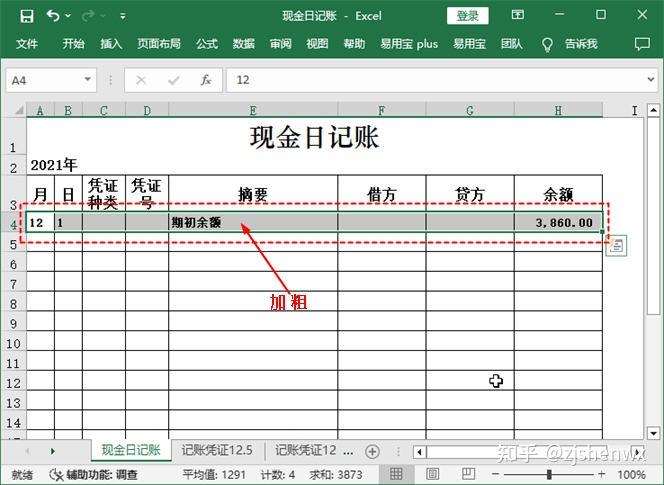Open the Name Box dropdown arrow
The image size is (664, 485).
tap(88, 80)
